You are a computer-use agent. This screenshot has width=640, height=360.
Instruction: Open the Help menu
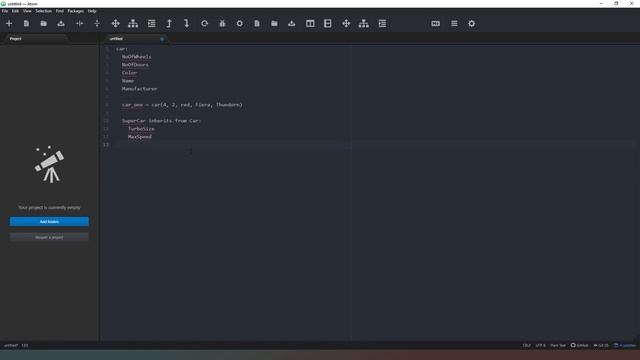click(x=92, y=11)
